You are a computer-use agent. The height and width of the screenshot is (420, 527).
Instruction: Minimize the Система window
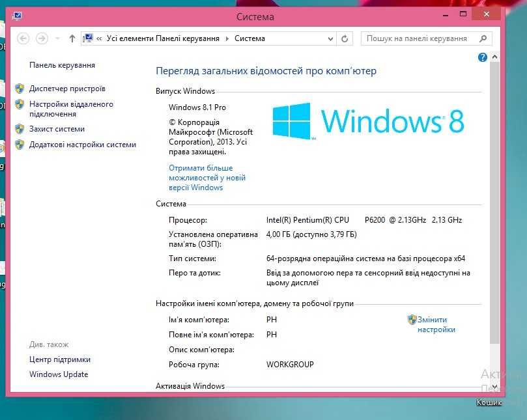point(446,15)
